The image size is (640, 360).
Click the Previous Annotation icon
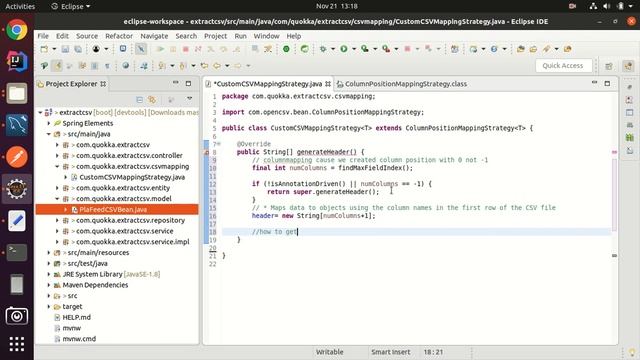click(183, 65)
